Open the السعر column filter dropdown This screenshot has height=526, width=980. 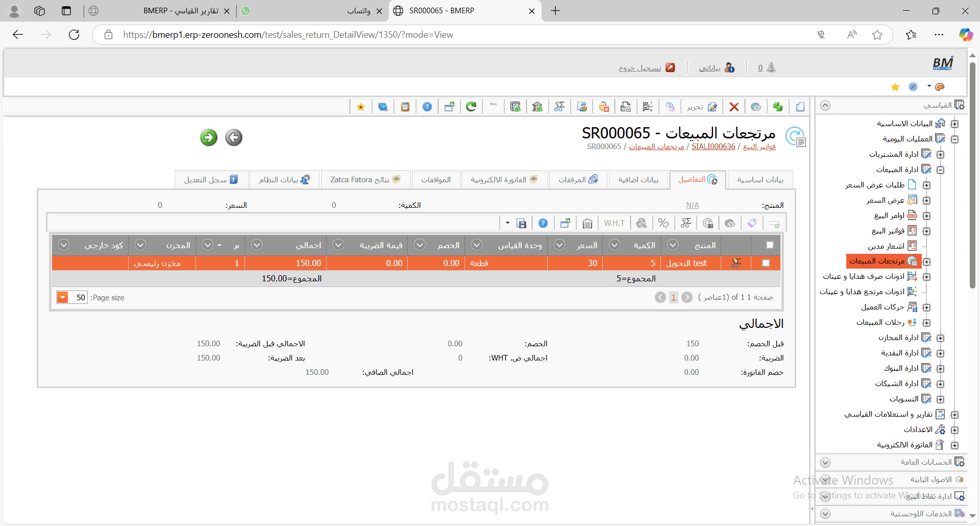[x=559, y=245]
